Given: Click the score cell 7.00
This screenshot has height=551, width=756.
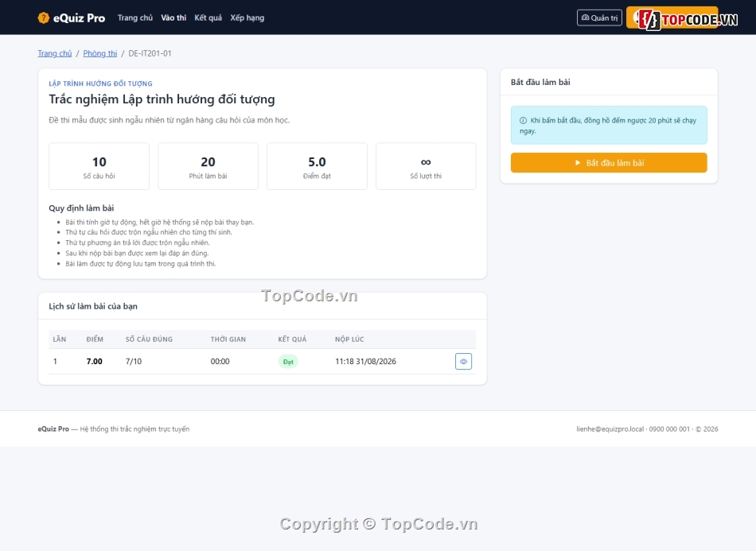Looking at the screenshot, I should 95,361.
